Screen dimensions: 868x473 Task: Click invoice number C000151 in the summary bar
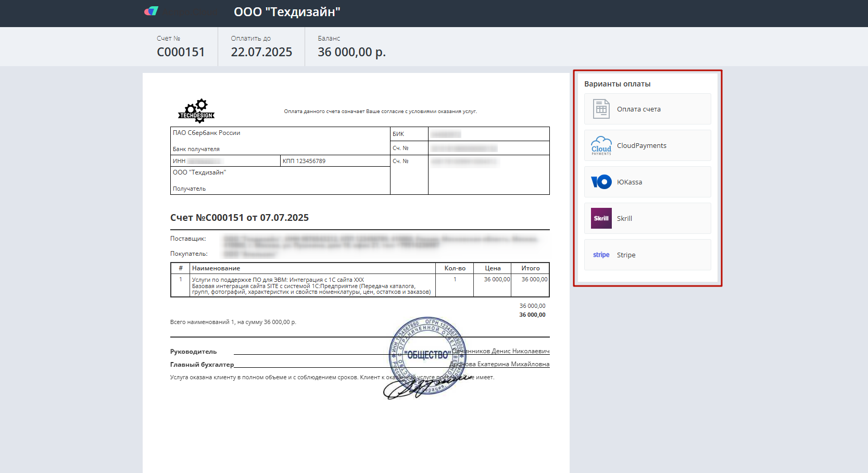[x=181, y=52]
